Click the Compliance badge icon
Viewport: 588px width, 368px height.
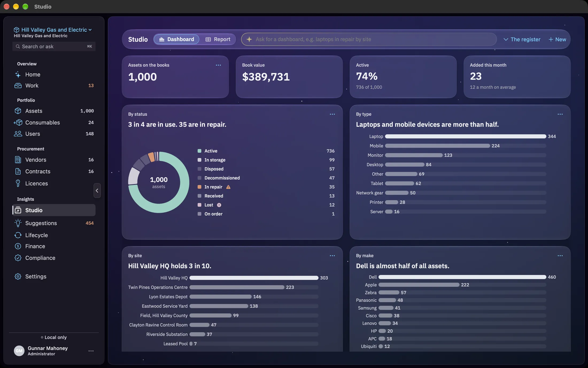coord(18,258)
